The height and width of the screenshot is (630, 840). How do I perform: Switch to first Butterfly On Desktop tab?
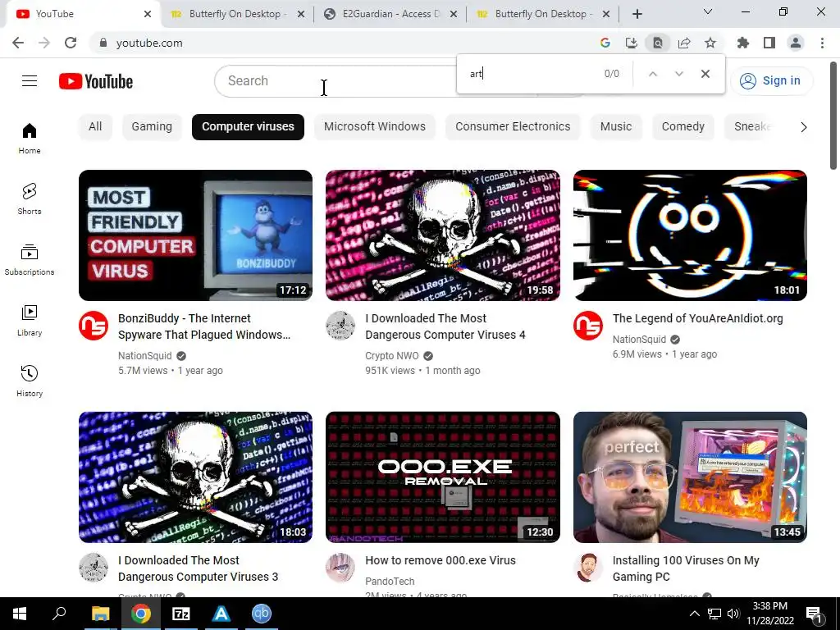coord(237,14)
